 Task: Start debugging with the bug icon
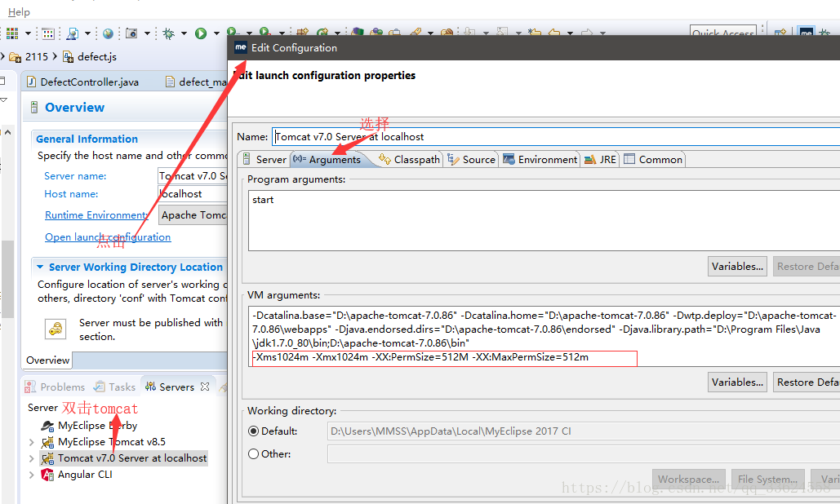[x=169, y=33]
